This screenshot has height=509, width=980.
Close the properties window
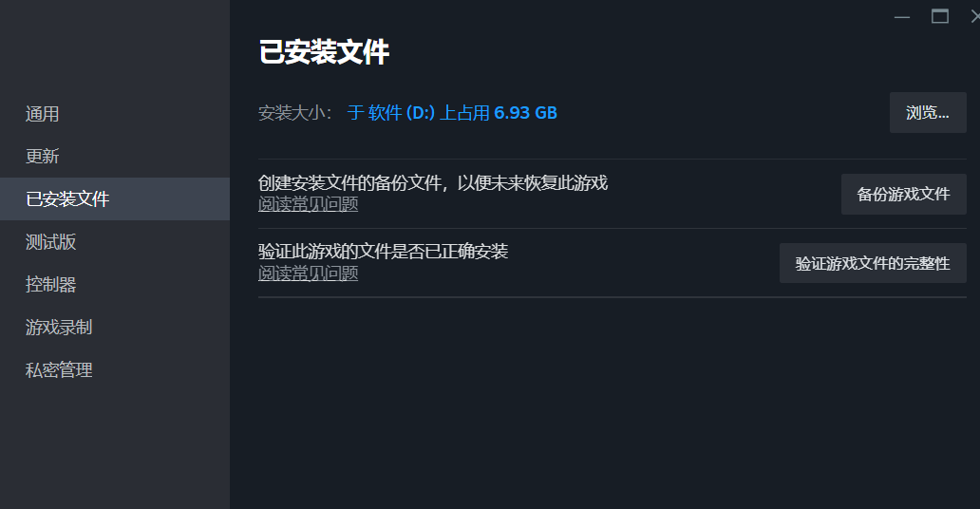pyautogui.click(x=975, y=16)
